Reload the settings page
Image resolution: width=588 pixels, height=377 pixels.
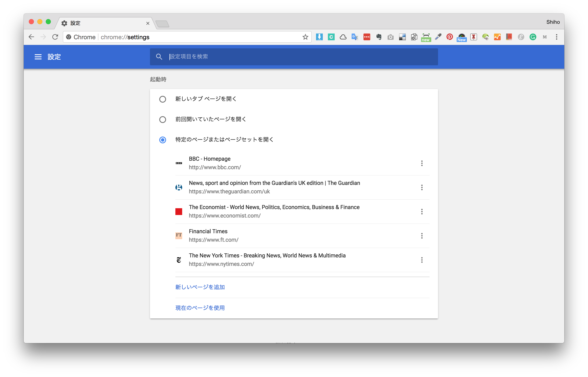coord(55,37)
